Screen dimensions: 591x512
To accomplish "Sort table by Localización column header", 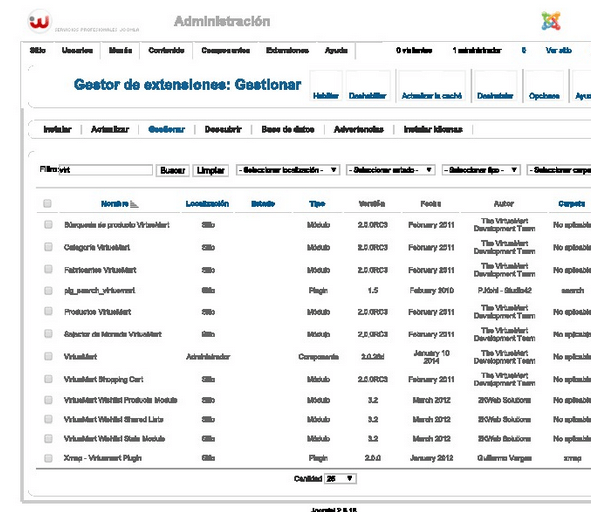I will 207,204.
